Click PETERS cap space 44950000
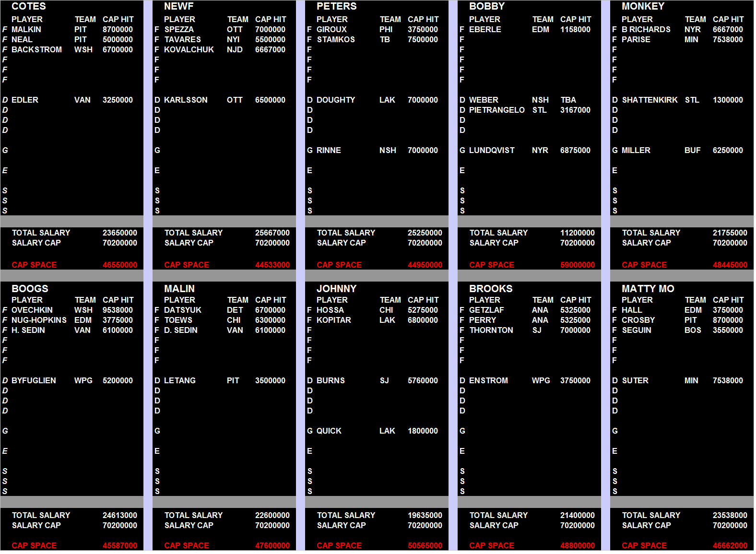 pos(425,265)
